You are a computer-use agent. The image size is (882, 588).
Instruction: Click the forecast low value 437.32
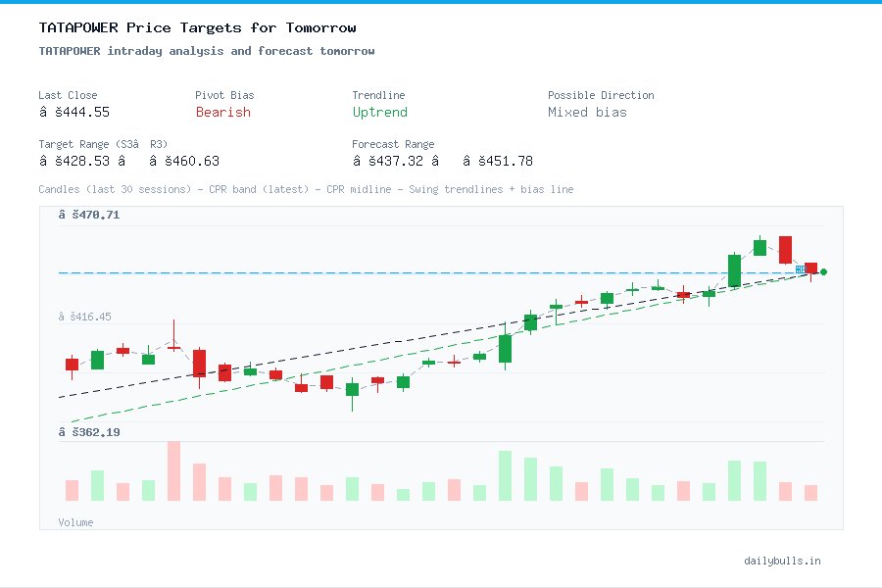click(396, 161)
